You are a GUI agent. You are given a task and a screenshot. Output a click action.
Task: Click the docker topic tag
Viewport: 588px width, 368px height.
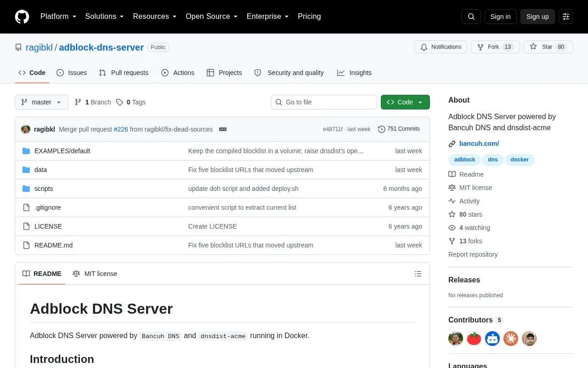pyautogui.click(x=520, y=160)
